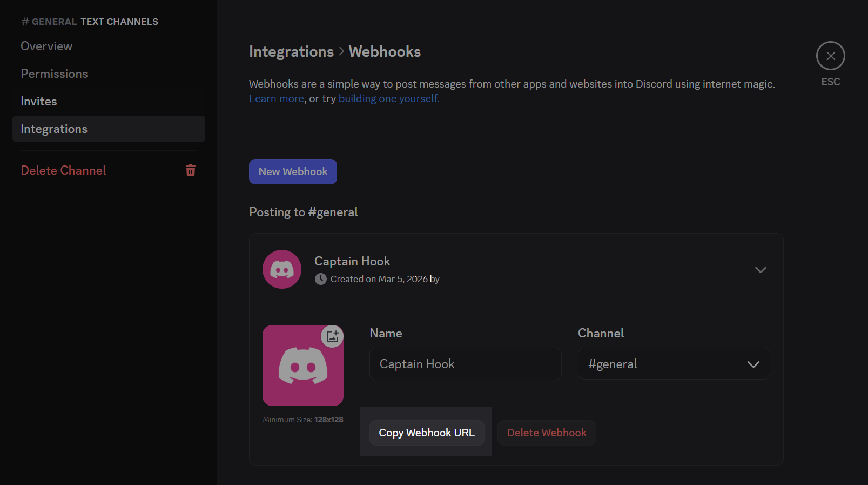Screen dimensions: 868x485
Task: Click the ESC label under close icon
Action: (831, 82)
